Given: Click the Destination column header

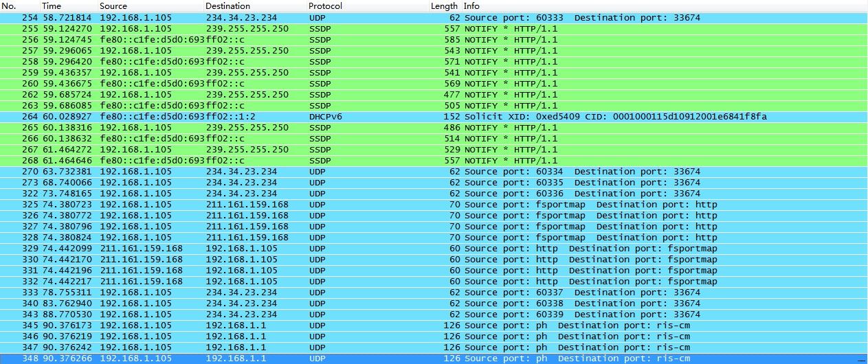Looking at the screenshot, I should click(254, 5).
